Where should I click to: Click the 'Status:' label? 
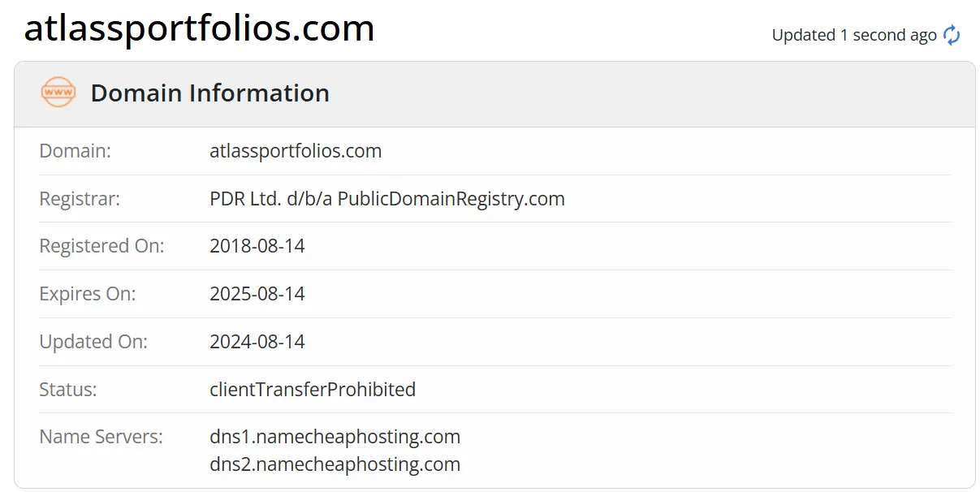coord(68,390)
